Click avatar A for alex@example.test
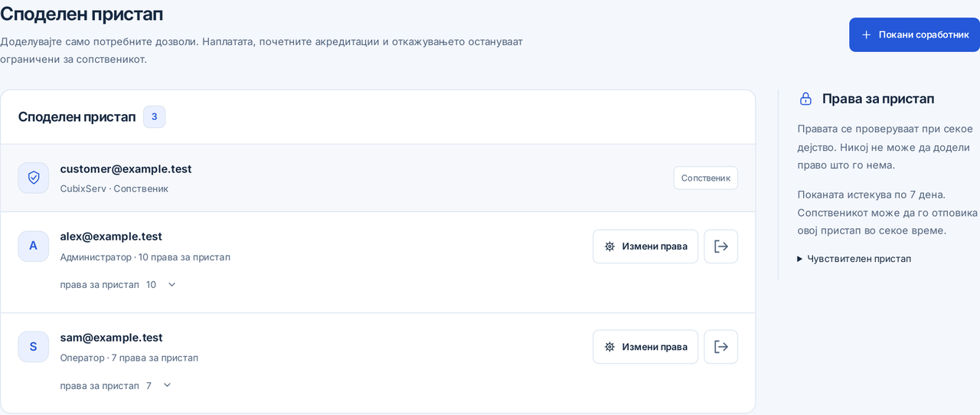 (x=34, y=246)
